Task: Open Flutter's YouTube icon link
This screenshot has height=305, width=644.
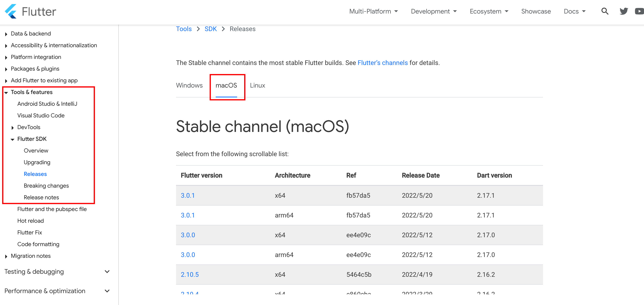Action: (x=639, y=11)
